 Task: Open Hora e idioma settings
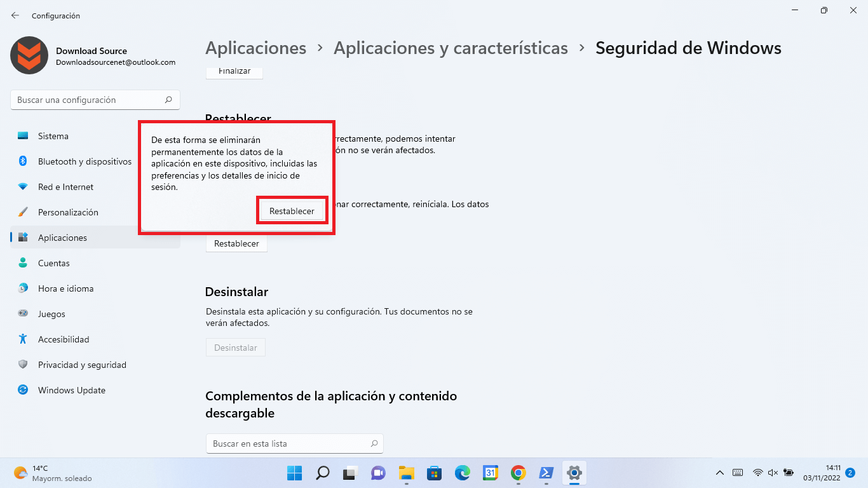(x=95, y=288)
